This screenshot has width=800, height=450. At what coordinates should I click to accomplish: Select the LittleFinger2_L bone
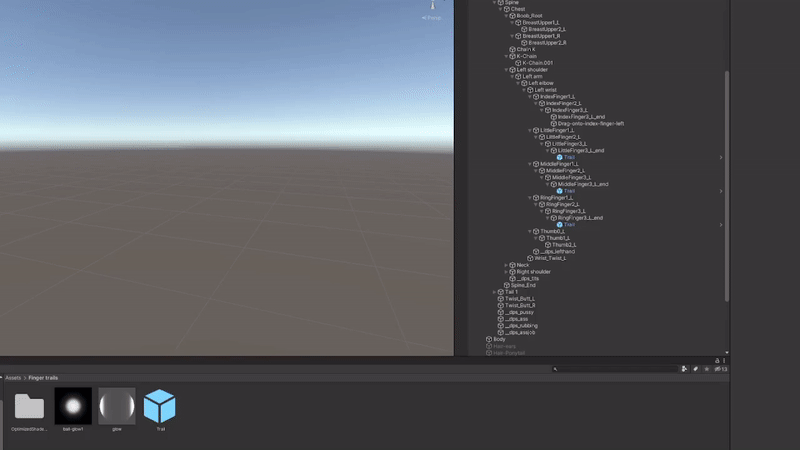pyautogui.click(x=563, y=137)
